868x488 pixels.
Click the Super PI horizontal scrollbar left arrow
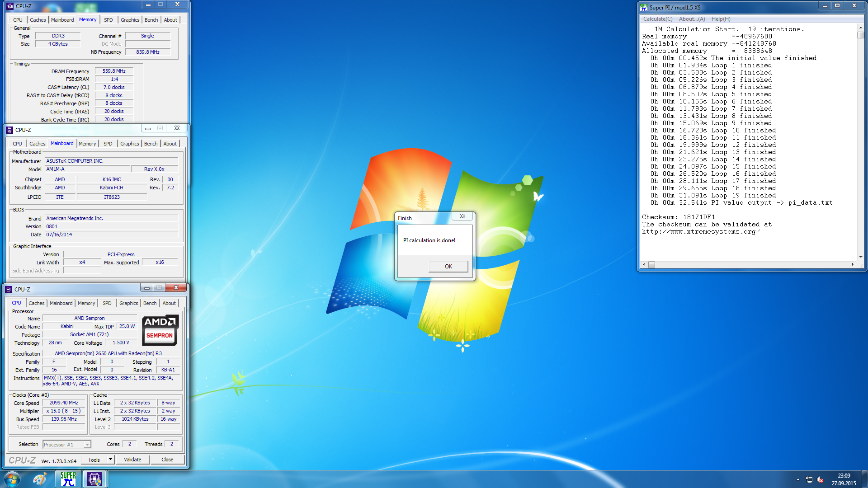(644, 264)
